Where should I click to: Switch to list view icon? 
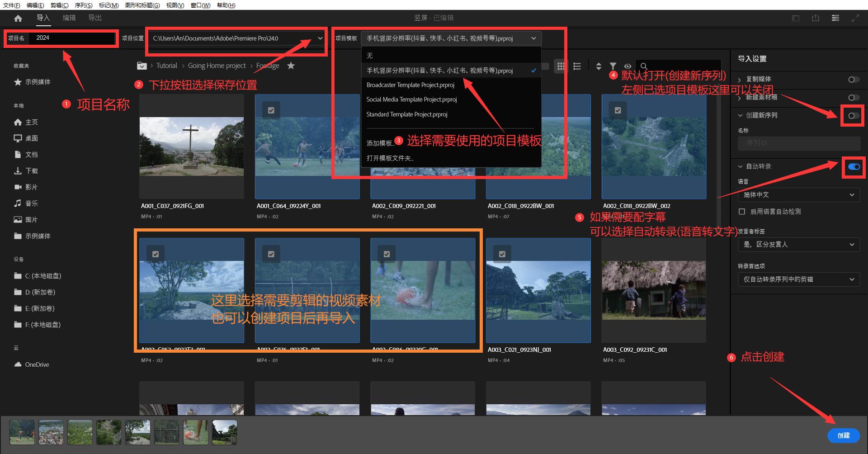[577, 66]
